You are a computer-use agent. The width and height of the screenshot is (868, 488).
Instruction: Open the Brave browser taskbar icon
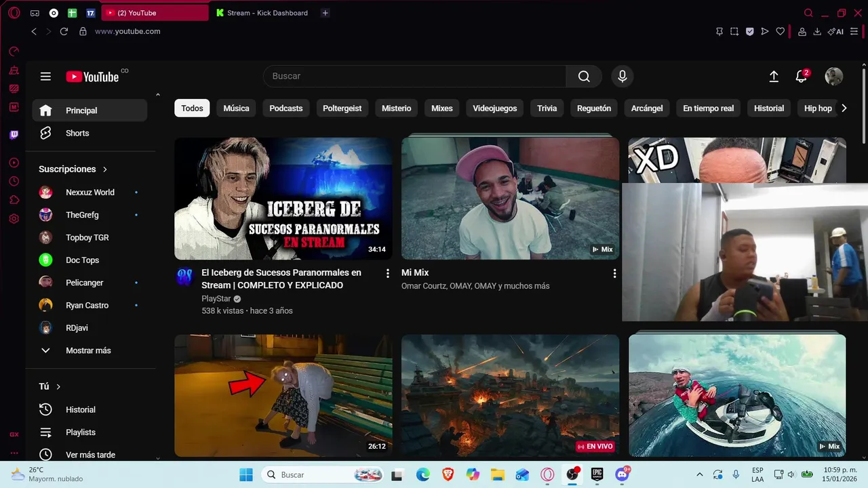point(448,474)
